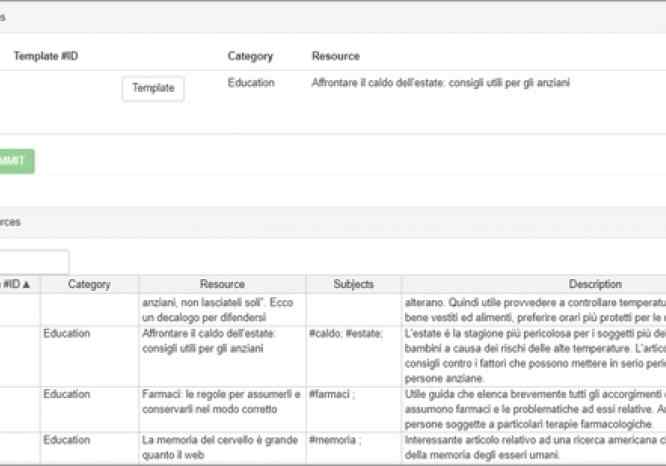666x466 pixels.
Task: Click the '#memoria' subjects cell
Action: (335, 439)
